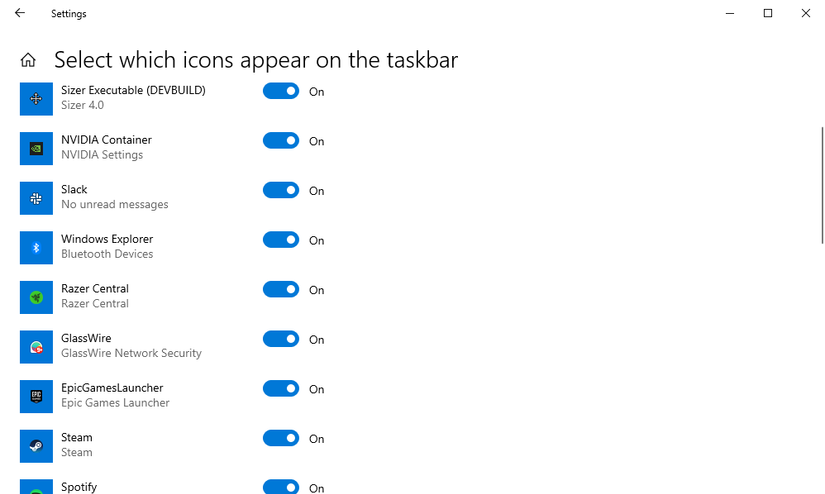Click the Slack app icon
The width and height of the screenshot is (825, 494).
(x=36, y=198)
